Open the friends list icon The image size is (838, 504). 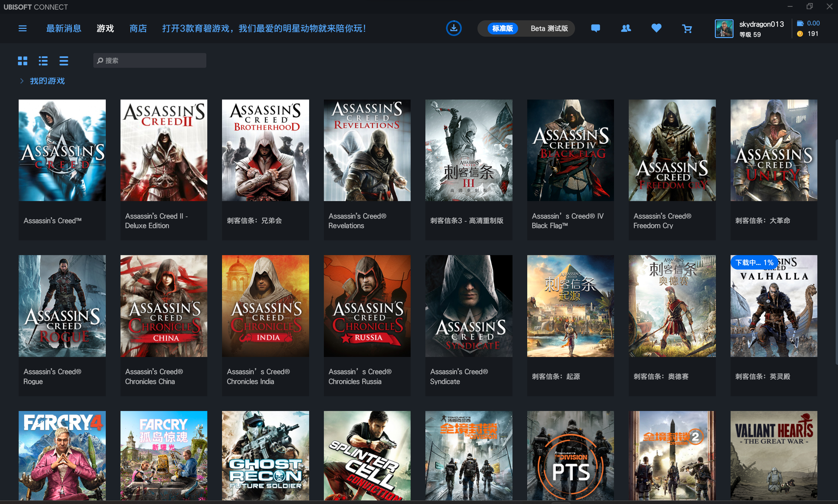tap(626, 28)
